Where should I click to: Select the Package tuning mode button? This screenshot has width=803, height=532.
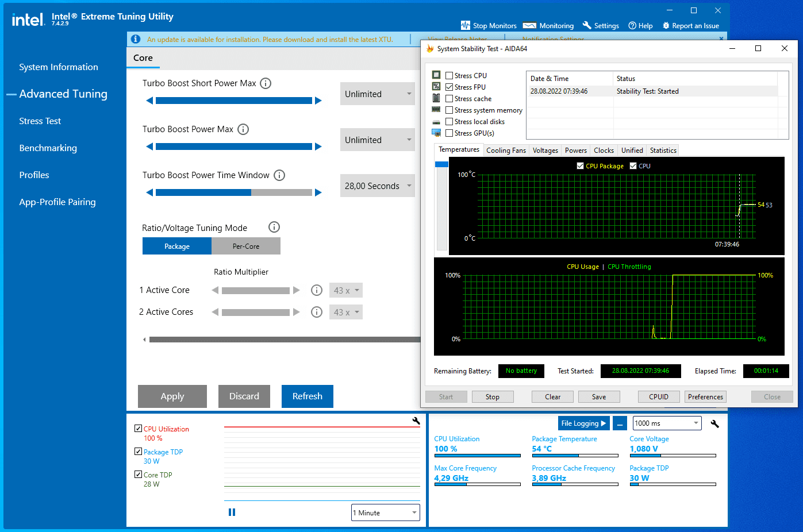[177, 246]
